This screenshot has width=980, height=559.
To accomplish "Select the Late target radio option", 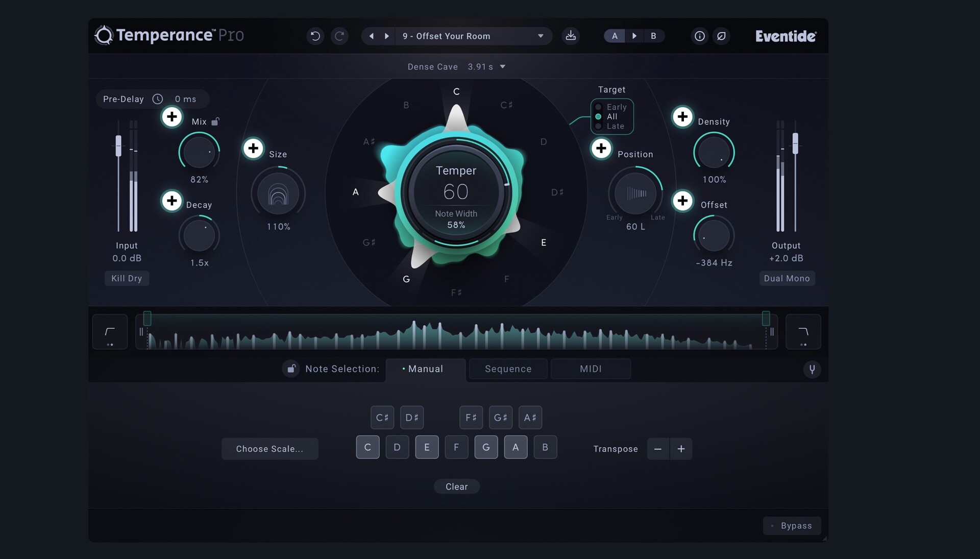I will 599,126.
